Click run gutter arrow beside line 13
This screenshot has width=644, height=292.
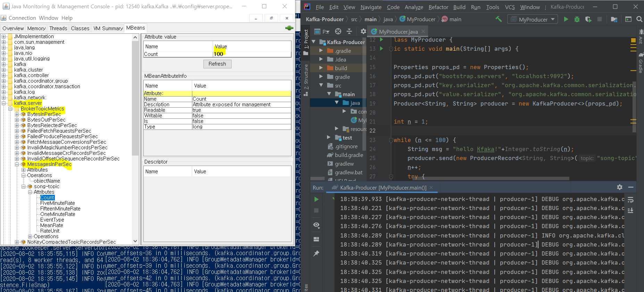[x=382, y=49]
